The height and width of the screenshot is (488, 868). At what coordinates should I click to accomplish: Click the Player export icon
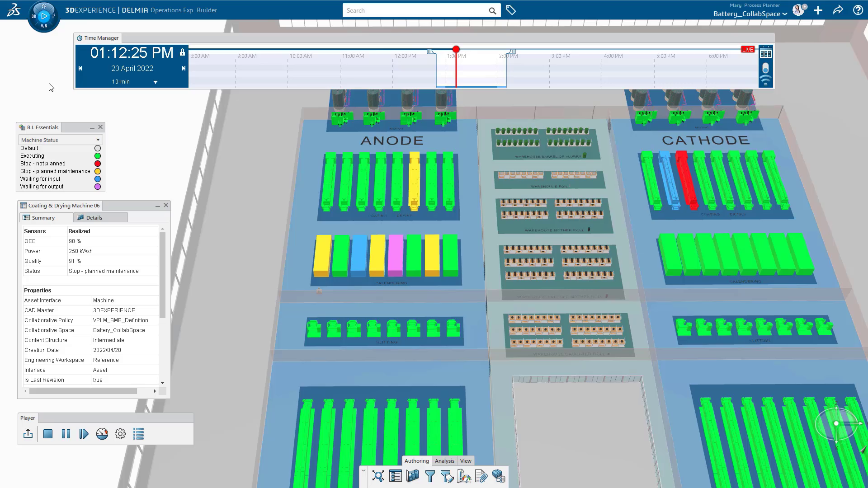coord(28,434)
